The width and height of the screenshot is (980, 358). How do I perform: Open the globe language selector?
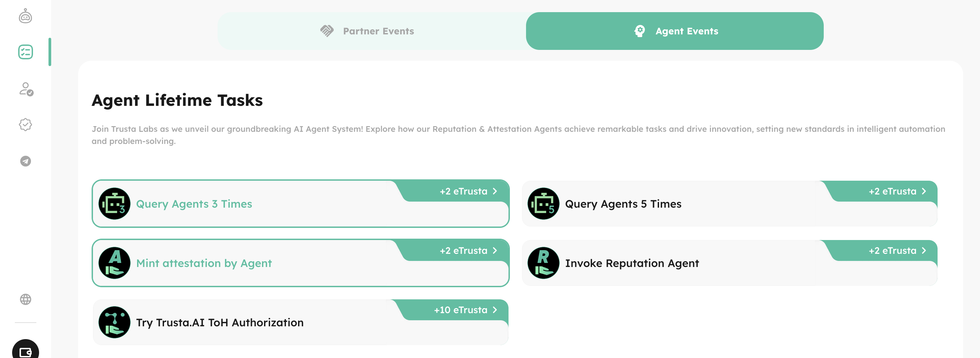click(x=26, y=299)
